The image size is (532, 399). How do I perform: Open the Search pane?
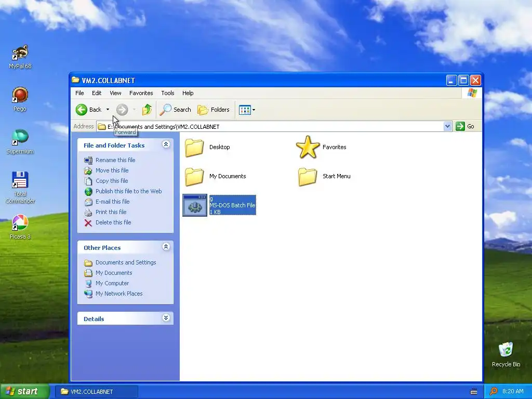[176, 110]
